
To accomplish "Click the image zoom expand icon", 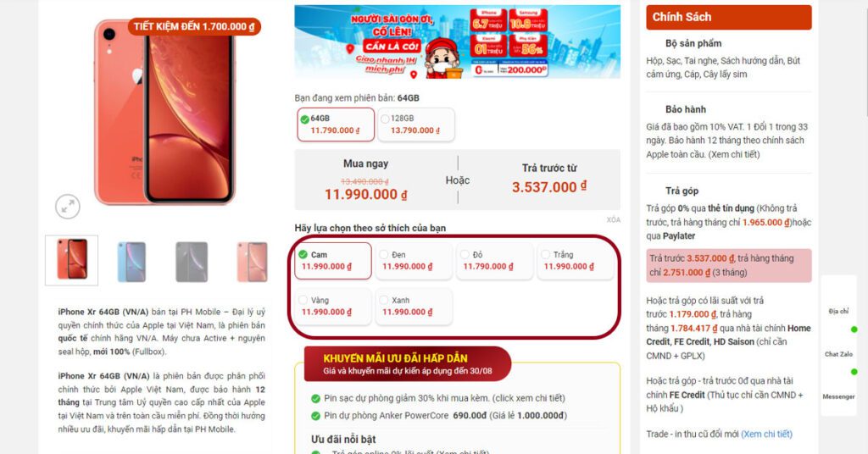I will click(x=68, y=207).
